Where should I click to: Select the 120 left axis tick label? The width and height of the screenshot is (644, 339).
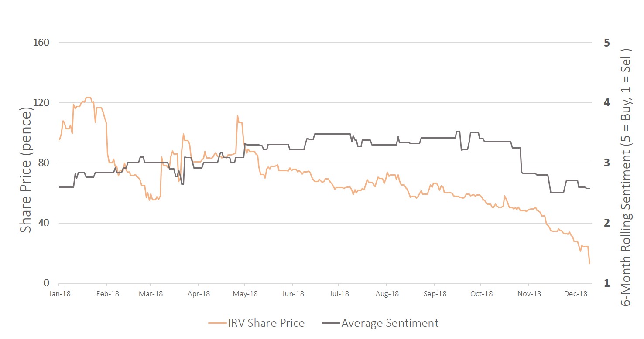coord(41,103)
